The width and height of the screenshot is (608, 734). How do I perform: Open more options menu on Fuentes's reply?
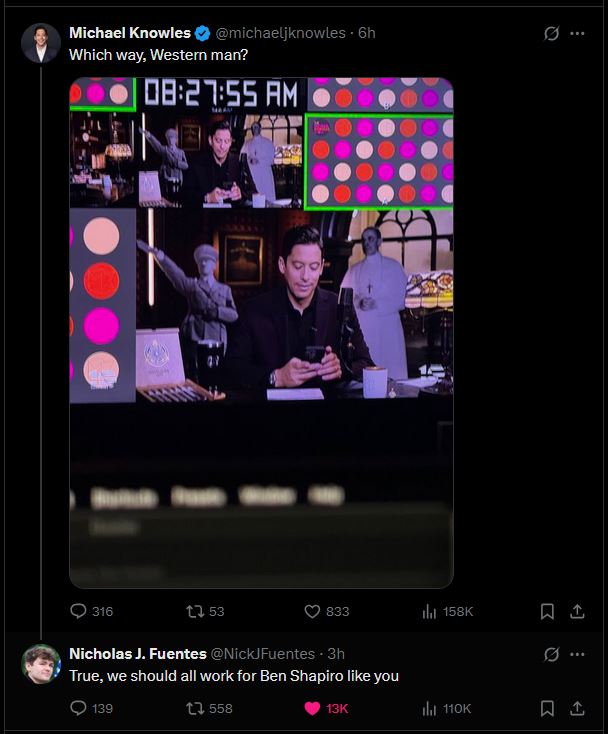[x=578, y=654]
